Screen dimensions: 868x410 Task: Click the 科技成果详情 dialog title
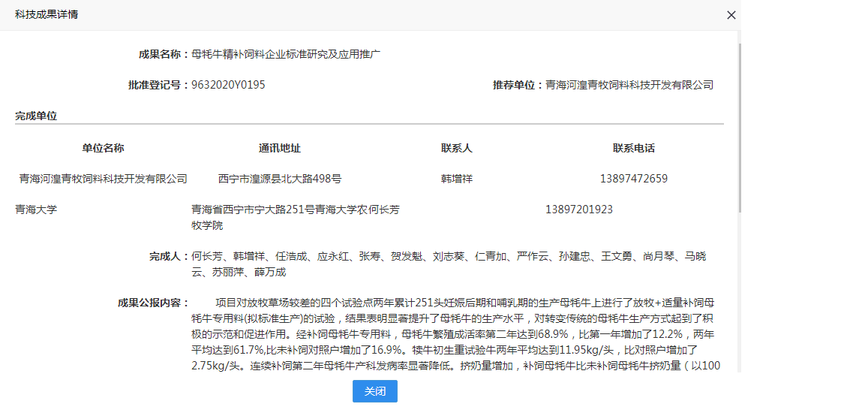coord(46,15)
